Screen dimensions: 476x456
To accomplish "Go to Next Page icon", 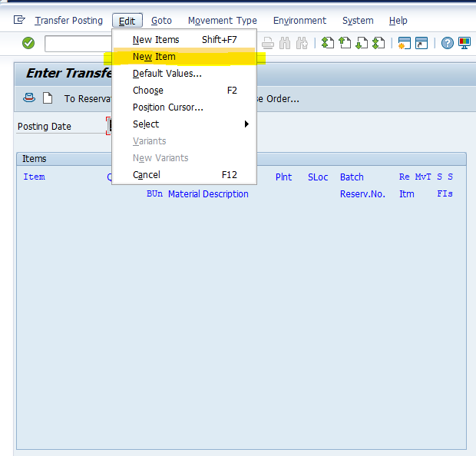I will (x=362, y=43).
